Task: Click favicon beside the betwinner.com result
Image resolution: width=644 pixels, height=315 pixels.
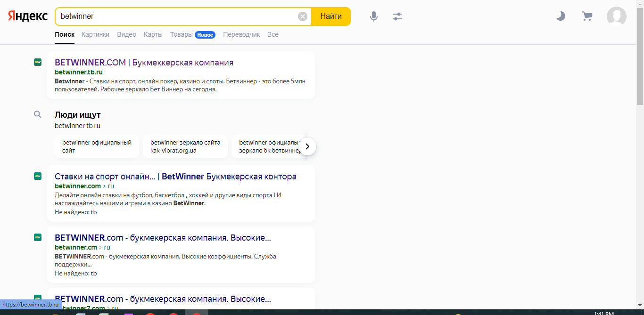Action: (38, 176)
